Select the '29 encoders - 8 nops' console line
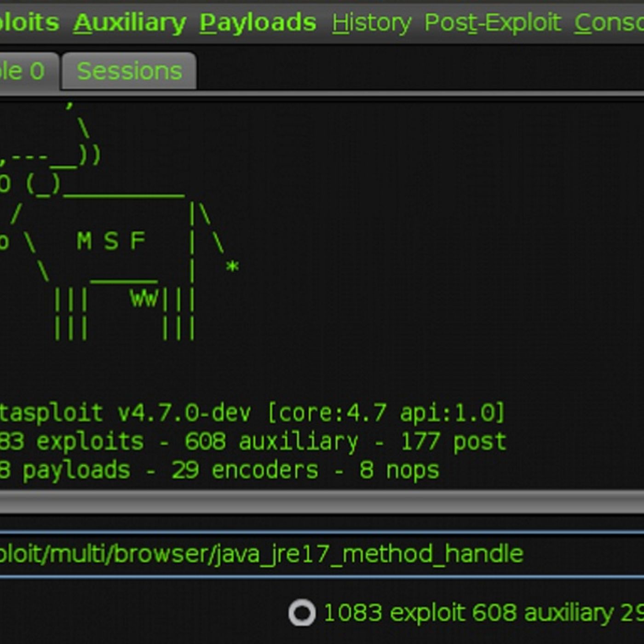This screenshot has width=644, height=644. (305, 470)
